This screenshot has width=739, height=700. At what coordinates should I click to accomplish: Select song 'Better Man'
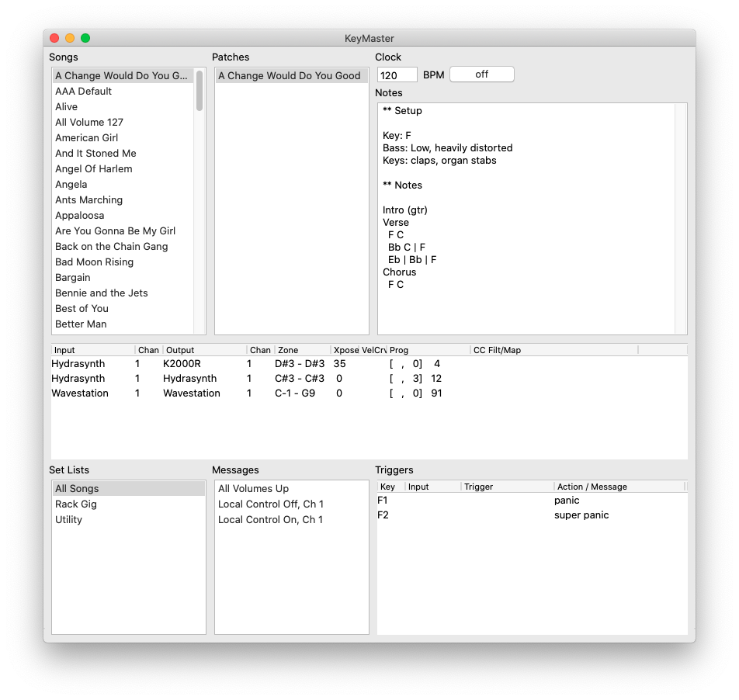tap(123, 324)
